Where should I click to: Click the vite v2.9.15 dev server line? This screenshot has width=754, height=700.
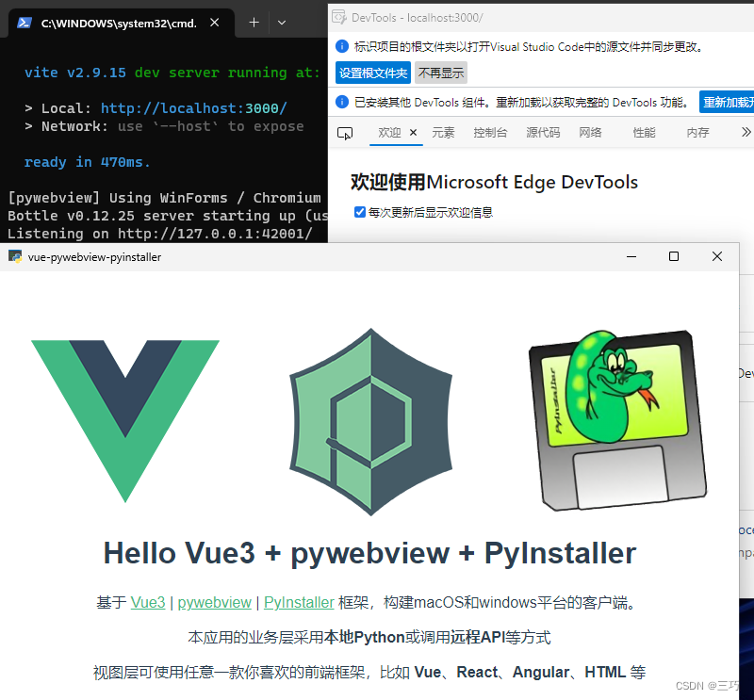click(172, 73)
